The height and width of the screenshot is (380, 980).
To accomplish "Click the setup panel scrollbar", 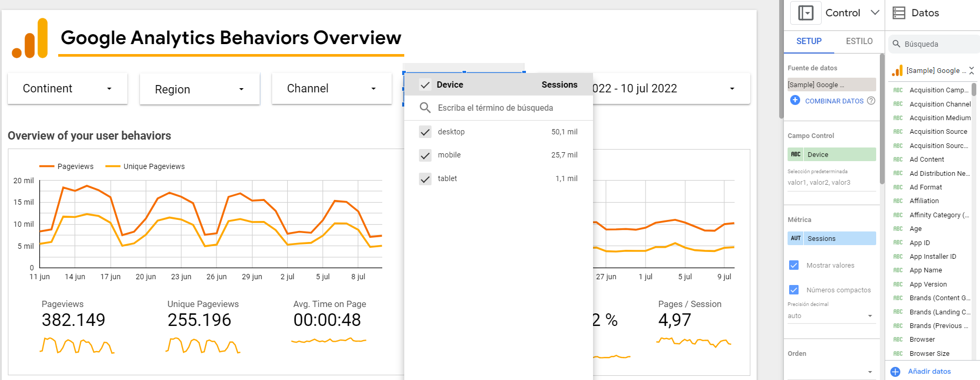I will click(x=882, y=118).
